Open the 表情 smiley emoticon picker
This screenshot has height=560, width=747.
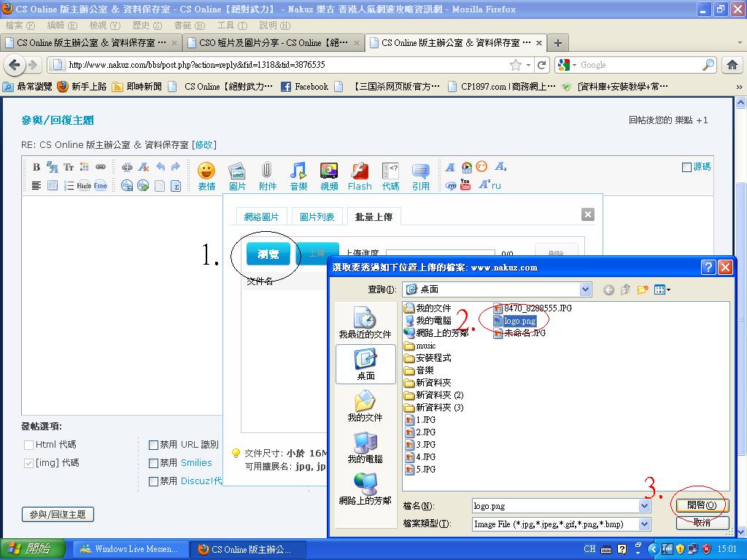click(206, 176)
